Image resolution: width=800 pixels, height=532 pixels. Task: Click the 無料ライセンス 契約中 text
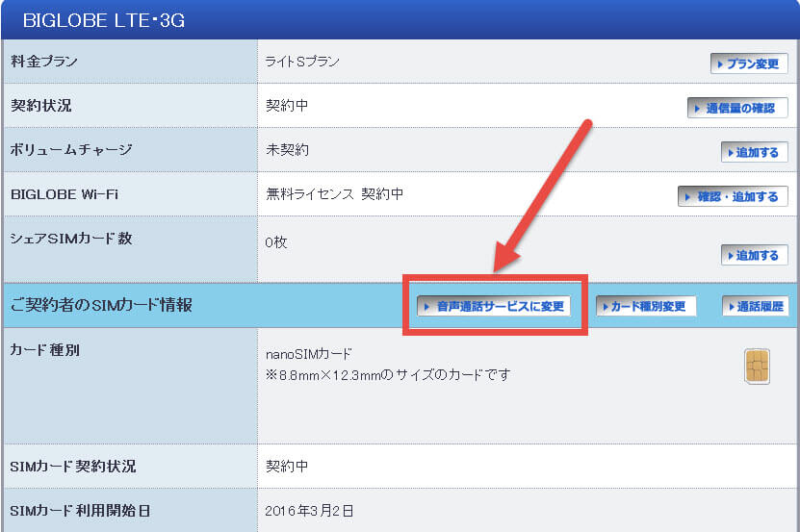334,193
